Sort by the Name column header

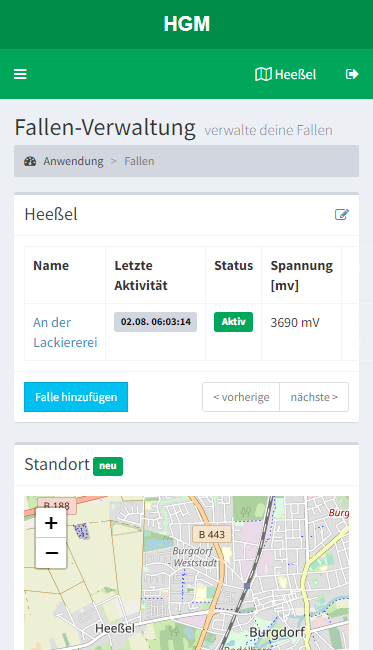[51, 265]
